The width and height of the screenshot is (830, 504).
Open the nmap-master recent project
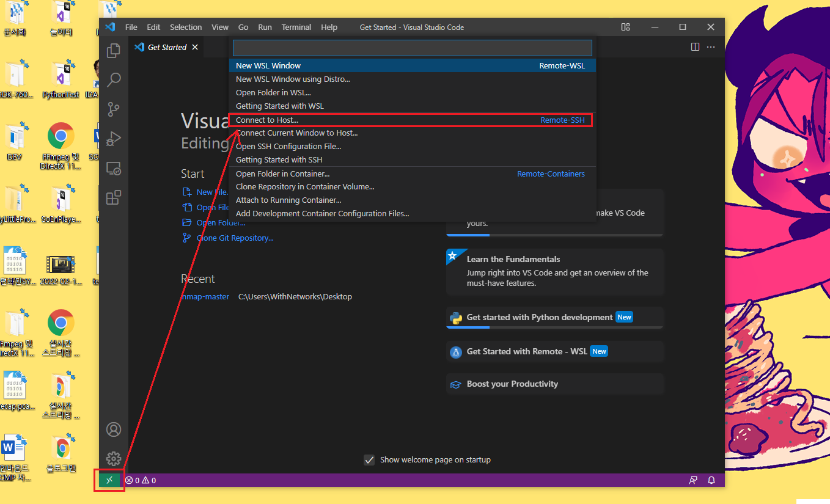205,296
